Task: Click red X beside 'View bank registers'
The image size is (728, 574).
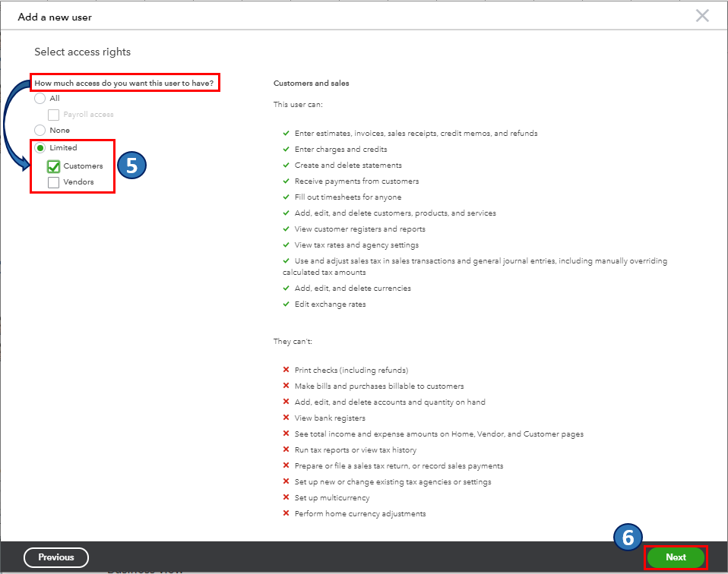Action: 286,418
